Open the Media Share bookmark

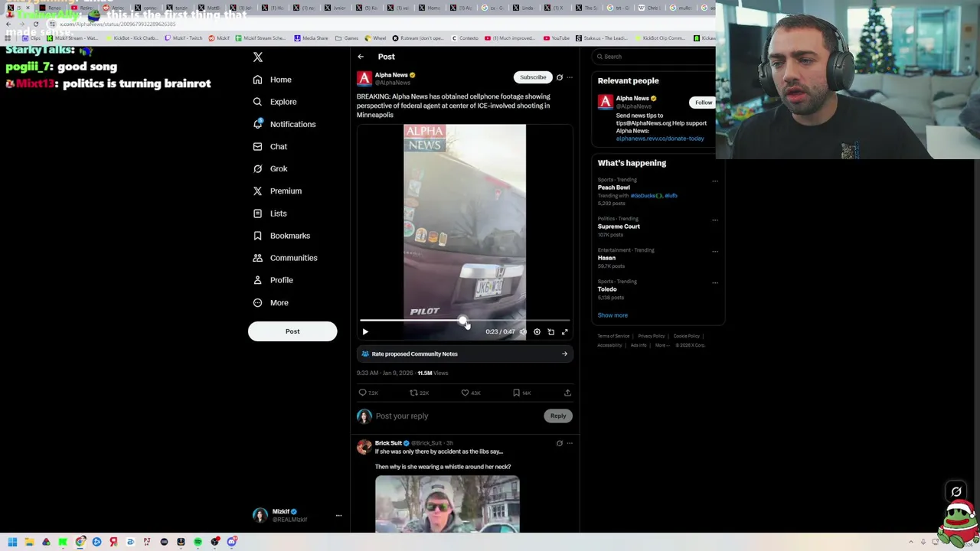311,38
